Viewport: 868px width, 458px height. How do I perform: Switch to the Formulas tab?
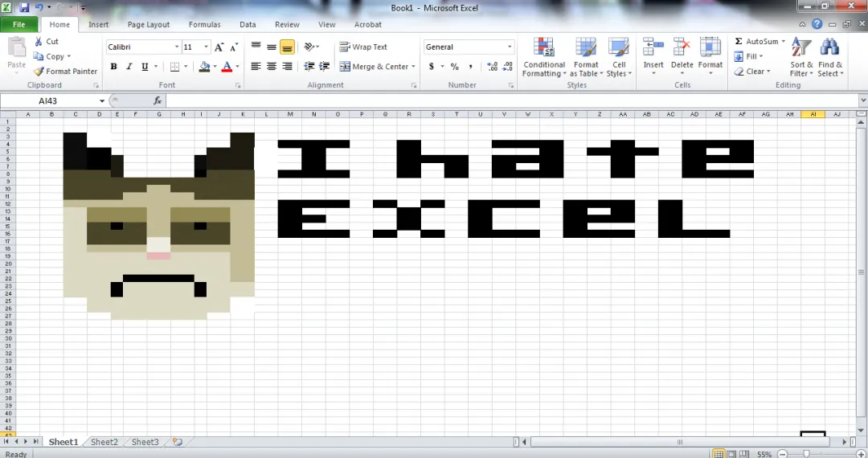(x=204, y=24)
